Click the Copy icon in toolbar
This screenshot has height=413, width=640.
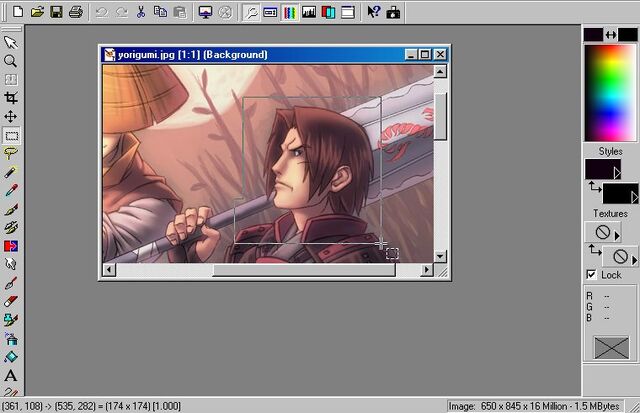160,12
